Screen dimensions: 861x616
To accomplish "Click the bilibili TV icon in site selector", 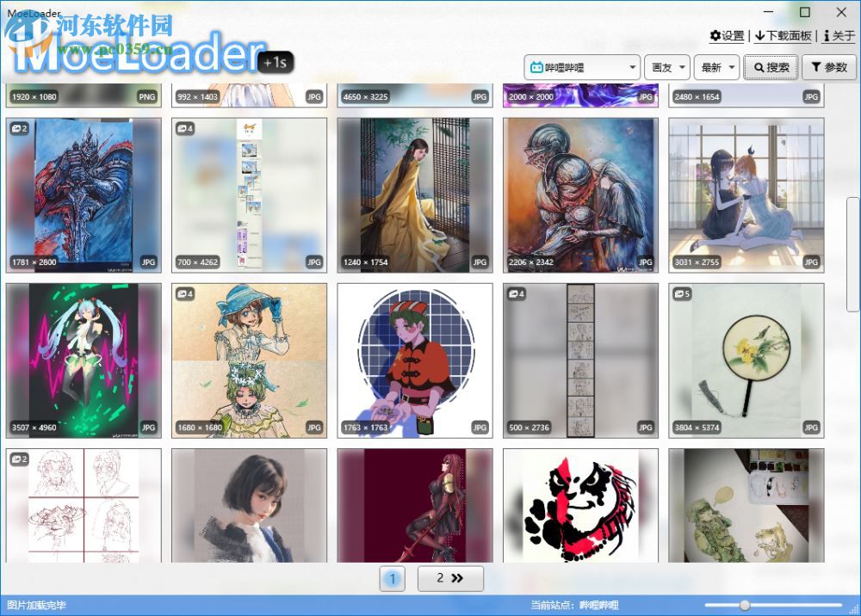I will [536, 67].
